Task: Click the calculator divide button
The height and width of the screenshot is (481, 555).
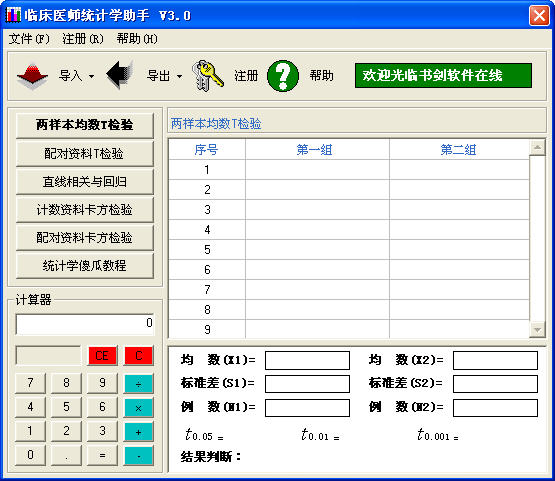Action: click(138, 384)
